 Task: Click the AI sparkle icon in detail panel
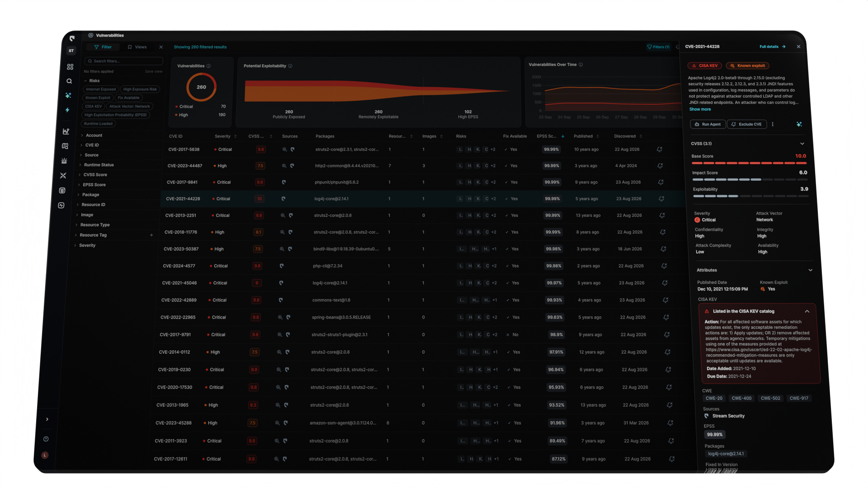[799, 124]
